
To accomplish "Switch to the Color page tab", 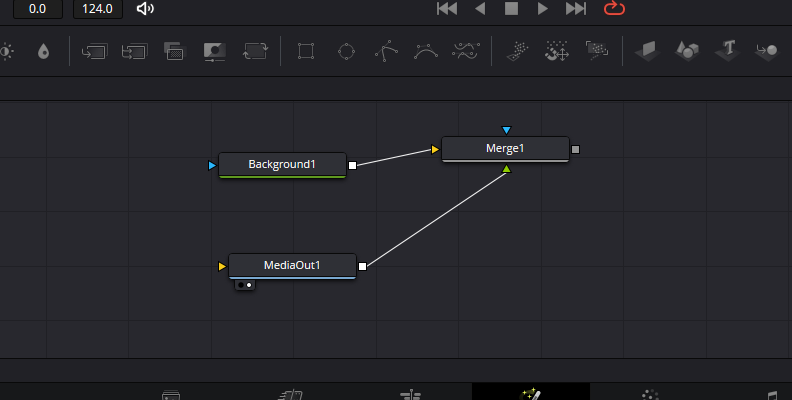I will pyautogui.click(x=650, y=394).
